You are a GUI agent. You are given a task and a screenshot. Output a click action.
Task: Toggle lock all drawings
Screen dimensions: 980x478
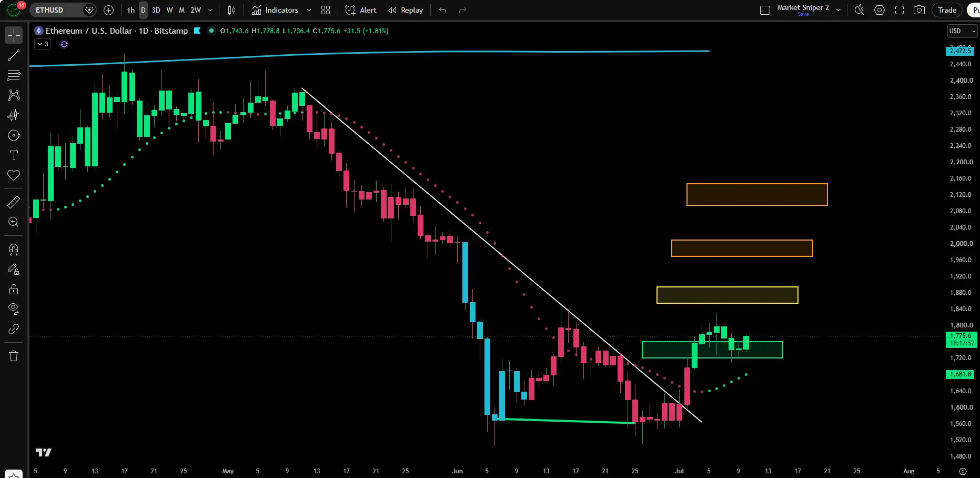pyautogui.click(x=14, y=289)
